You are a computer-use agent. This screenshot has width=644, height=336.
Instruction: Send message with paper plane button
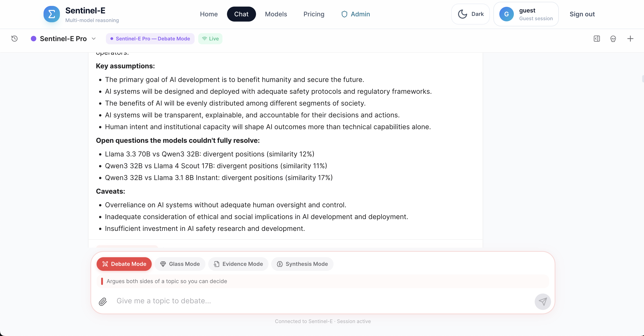[542, 301]
